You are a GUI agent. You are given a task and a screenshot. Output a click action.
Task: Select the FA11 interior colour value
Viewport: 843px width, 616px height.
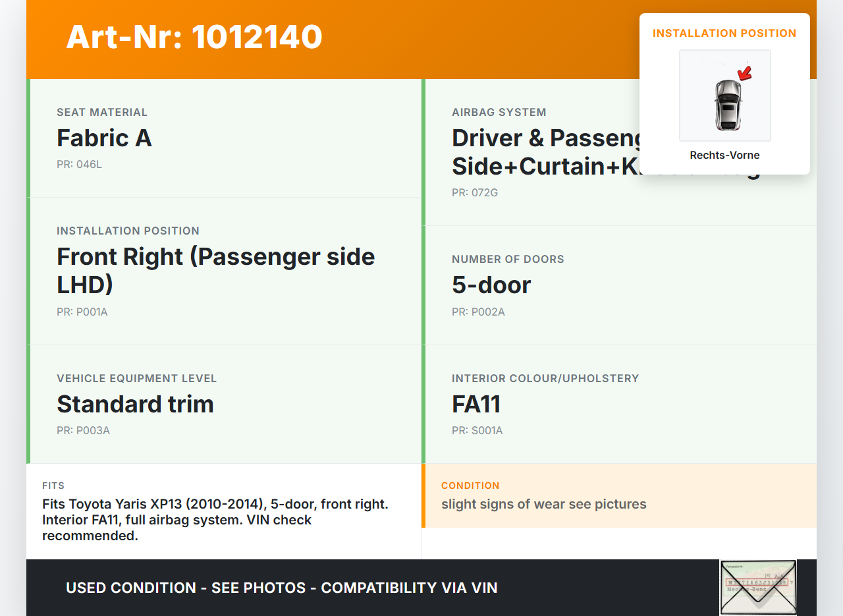click(476, 404)
